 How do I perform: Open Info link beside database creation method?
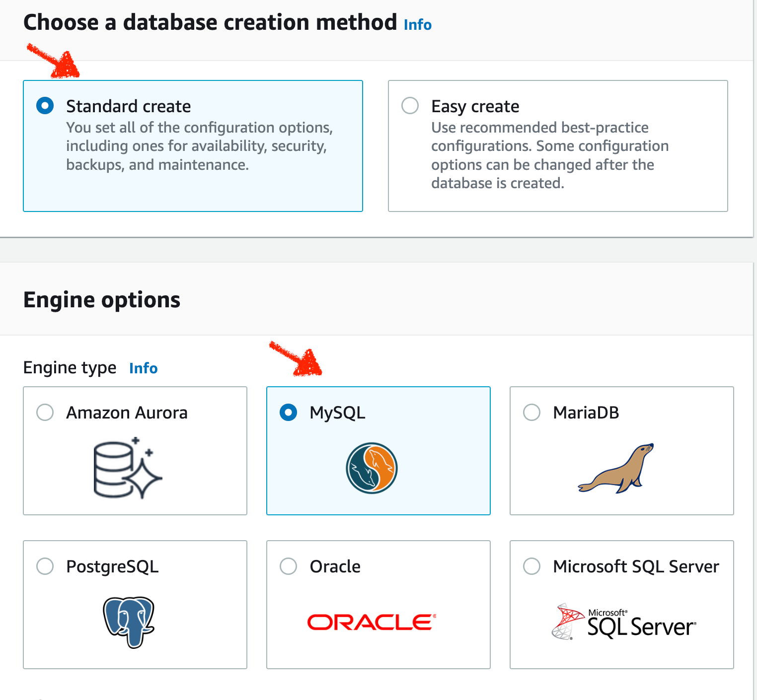click(417, 25)
